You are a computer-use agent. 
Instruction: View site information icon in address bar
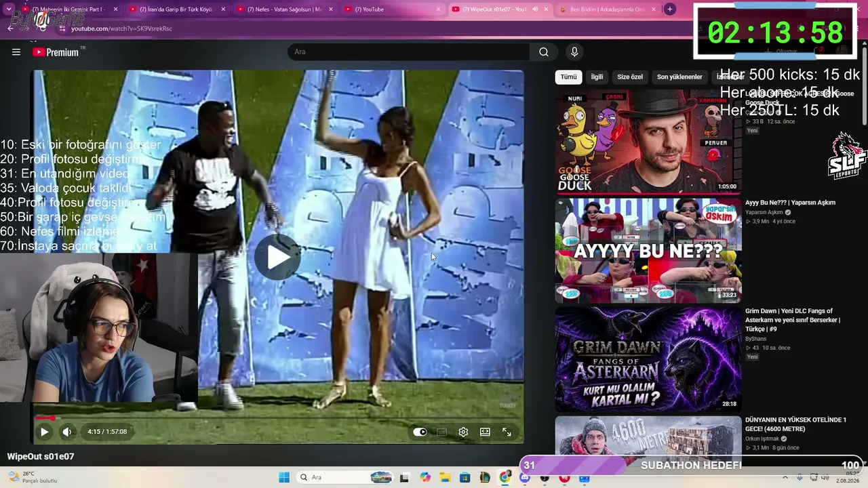(62, 28)
